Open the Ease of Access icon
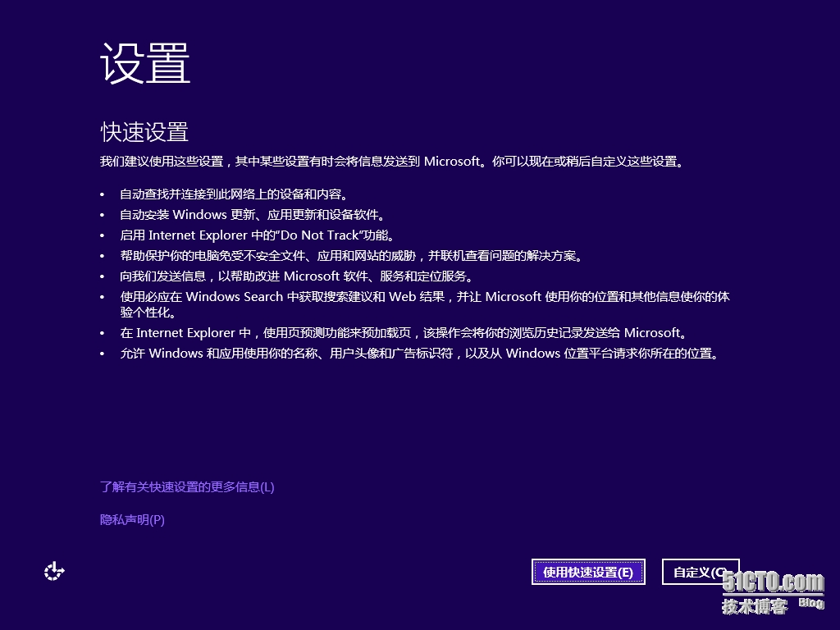 (54, 572)
